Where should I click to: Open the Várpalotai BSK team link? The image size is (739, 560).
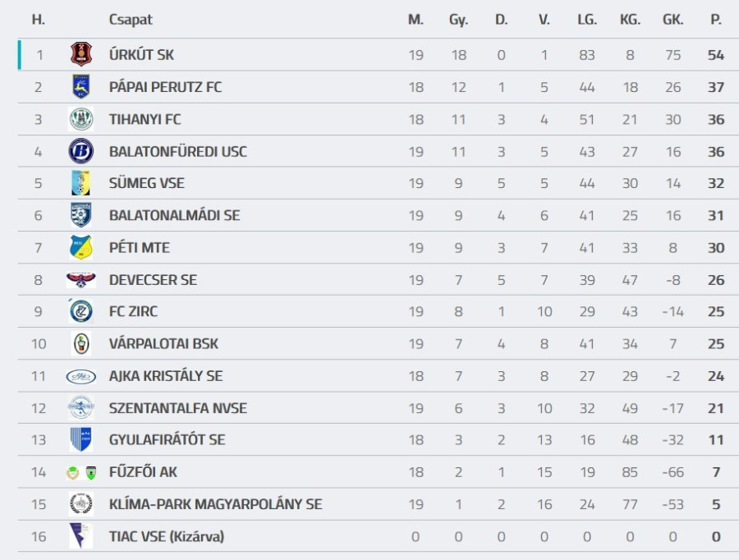point(163,344)
